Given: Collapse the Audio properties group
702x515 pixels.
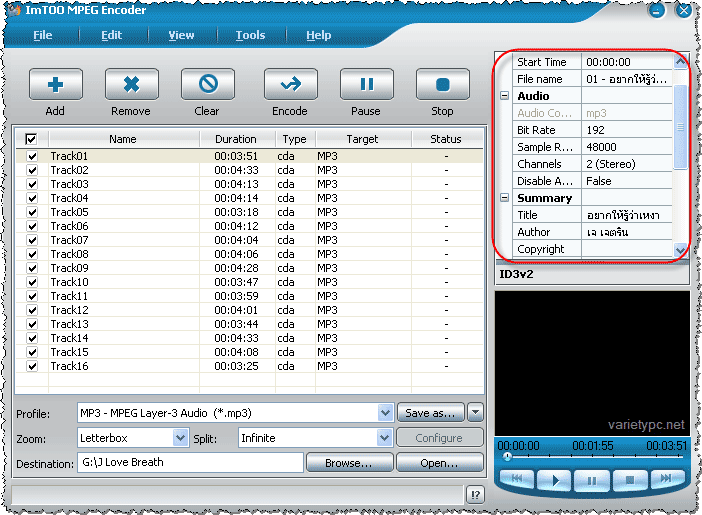Looking at the screenshot, I should pyautogui.click(x=505, y=95).
